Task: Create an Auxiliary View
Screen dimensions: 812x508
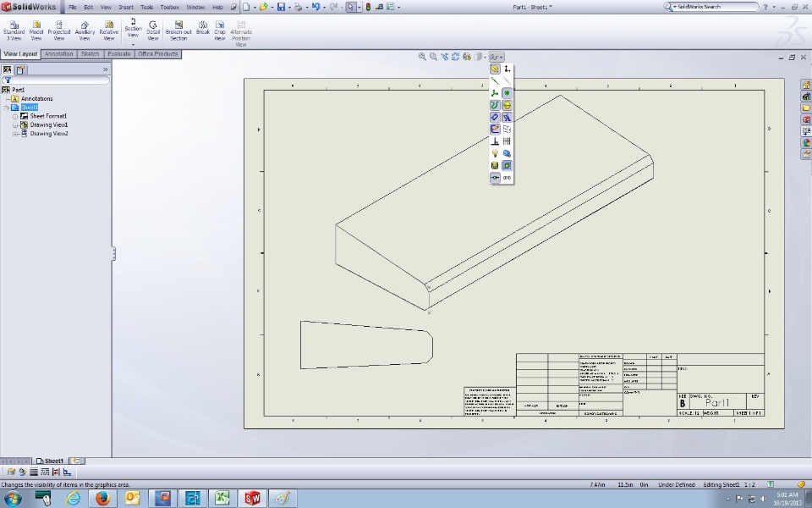Action: pos(85,30)
